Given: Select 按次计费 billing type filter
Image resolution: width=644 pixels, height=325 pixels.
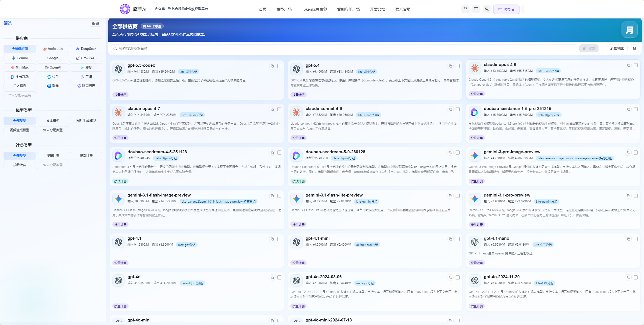Looking at the screenshot, I should pyautogui.click(x=86, y=156).
